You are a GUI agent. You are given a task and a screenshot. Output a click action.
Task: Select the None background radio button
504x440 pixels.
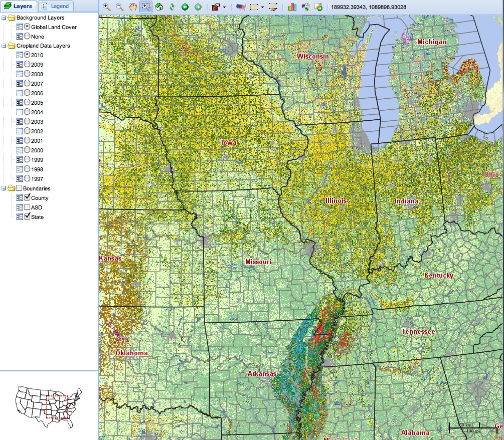point(27,36)
